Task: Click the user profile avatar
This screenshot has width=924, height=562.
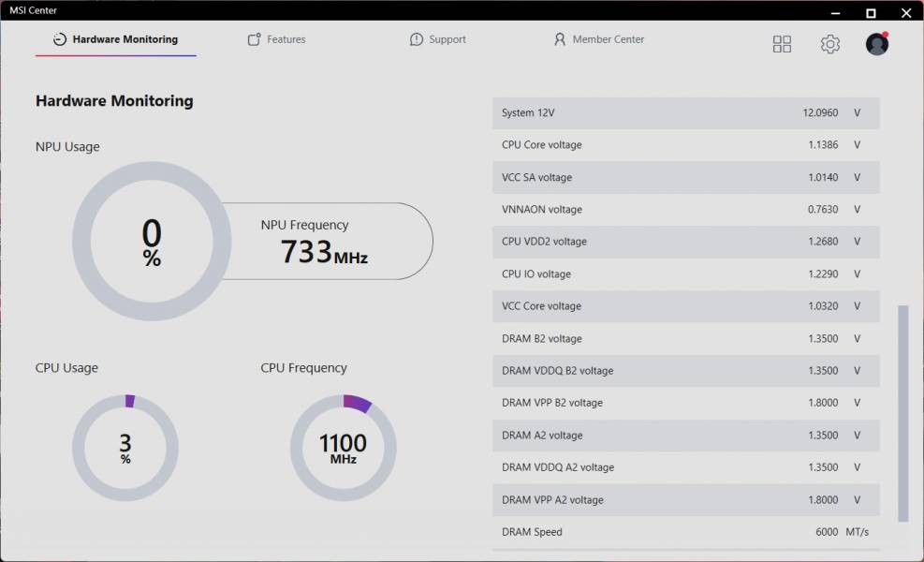Action: (877, 44)
